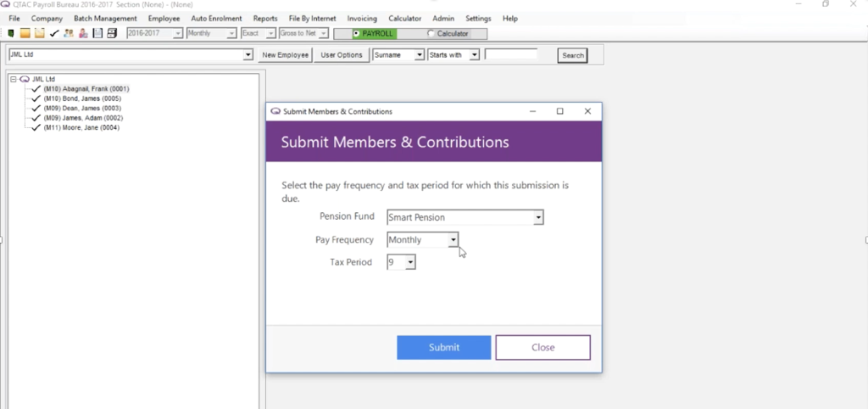Image resolution: width=868 pixels, height=409 pixels.
Task: Open the Batch Management menu
Action: pos(105,19)
